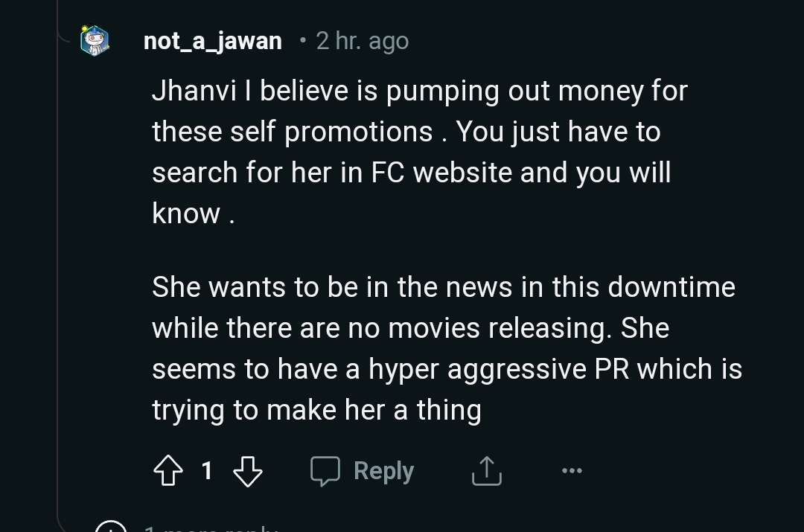This screenshot has height=532, width=804.
Task: Select not_a_jawan's avatar image
Action: click(x=94, y=41)
